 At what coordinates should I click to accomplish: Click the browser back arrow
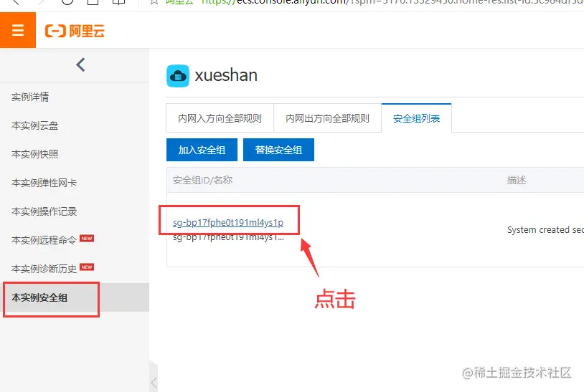point(15,1)
